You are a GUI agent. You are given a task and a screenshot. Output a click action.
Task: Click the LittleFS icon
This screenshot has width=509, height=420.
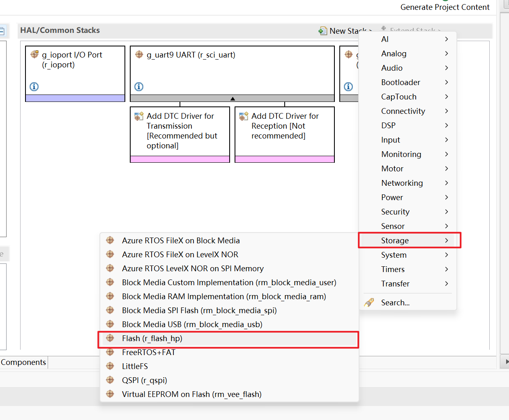click(110, 366)
